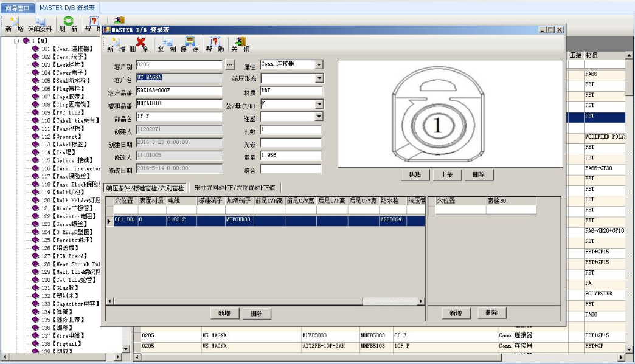Click the 防水栓 column header
This screenshot has width=635, height=364.
point(392,201)
